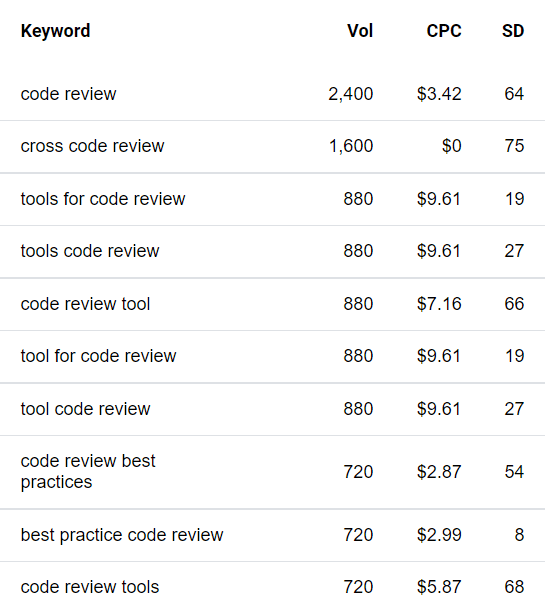Select the 'tool code review' keyword
The image size is (545, 604).
tap(85, 409)
